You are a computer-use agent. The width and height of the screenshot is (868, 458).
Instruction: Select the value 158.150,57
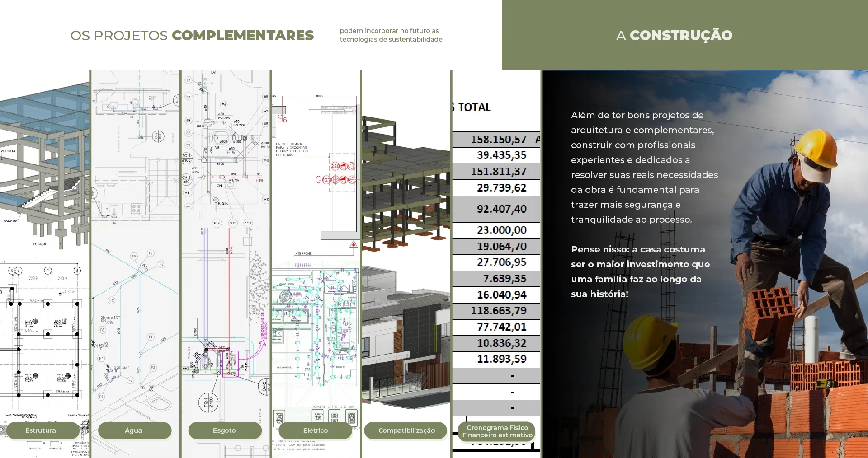click(x=499, y=139)
